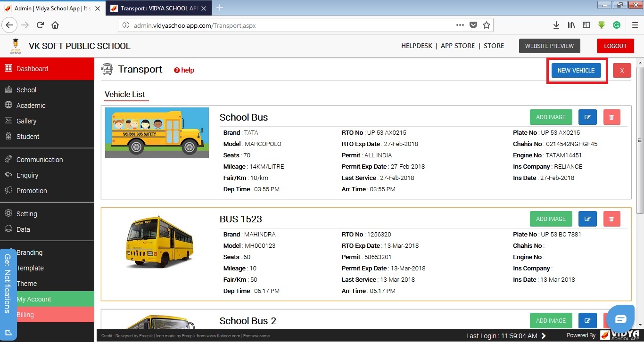
Task: Edit the School Bus-2 vehicle
Action: (587, 321)
